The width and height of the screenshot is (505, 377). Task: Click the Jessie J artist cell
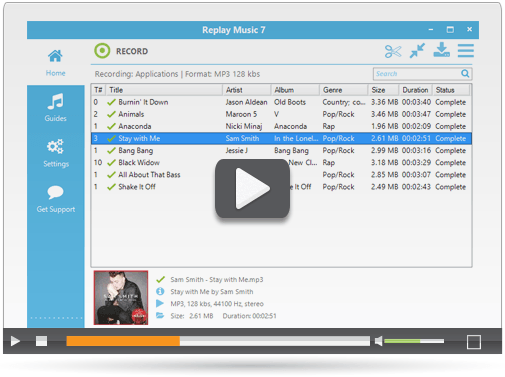pyautogui.click(x=237, y=151)
